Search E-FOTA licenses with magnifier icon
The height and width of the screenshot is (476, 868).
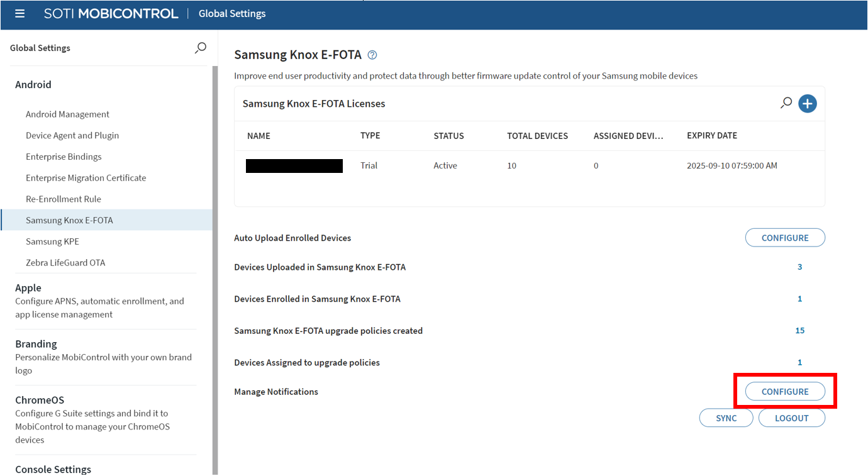pos(786,103)
